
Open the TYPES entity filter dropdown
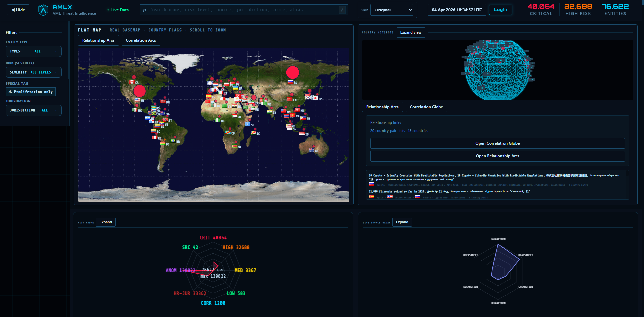[x=33, y=51]
